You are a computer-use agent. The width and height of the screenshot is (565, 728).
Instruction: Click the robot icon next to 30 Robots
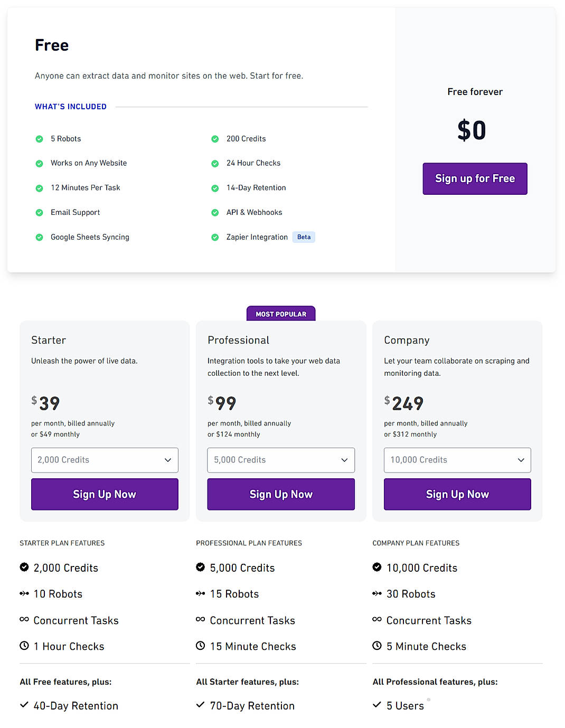(376, 593)
